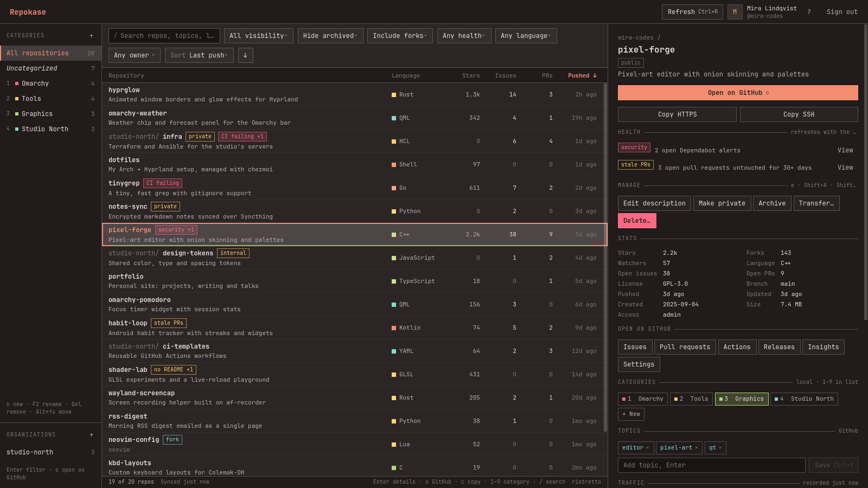Click View for Dependabot security alerts

point(845,150)
